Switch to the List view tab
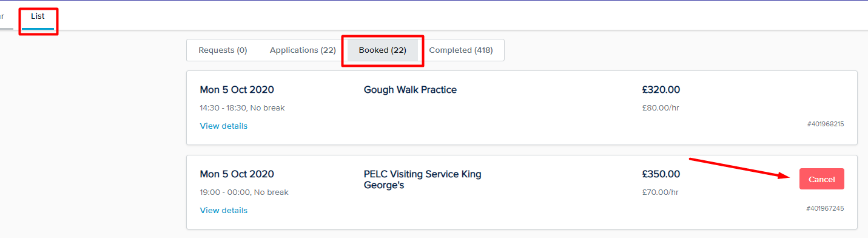This screenshot has height=238, width=868. (x=38, y=16)
